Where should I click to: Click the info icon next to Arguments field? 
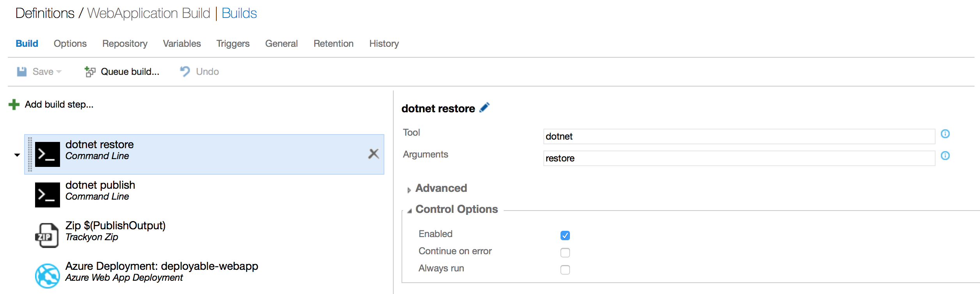click(945, 156)
